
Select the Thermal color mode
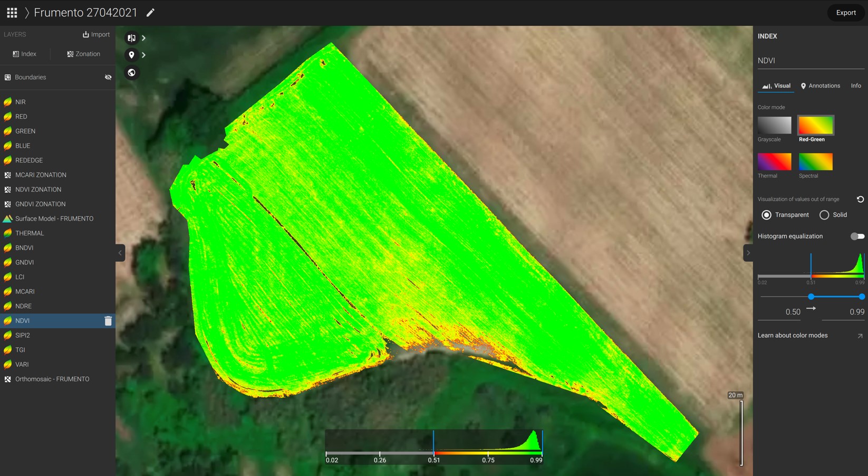click(774, 162)
